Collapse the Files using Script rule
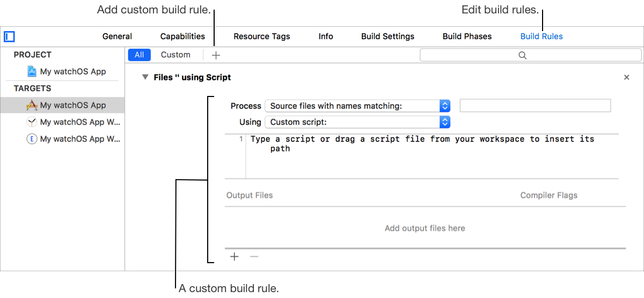The image size is (644, 298). pyautogui.click(x=144, y=77)
